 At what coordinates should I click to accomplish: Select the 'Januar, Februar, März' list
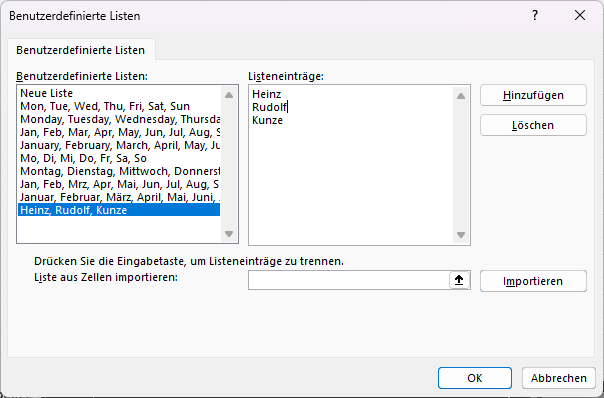[x=119, y=197]
